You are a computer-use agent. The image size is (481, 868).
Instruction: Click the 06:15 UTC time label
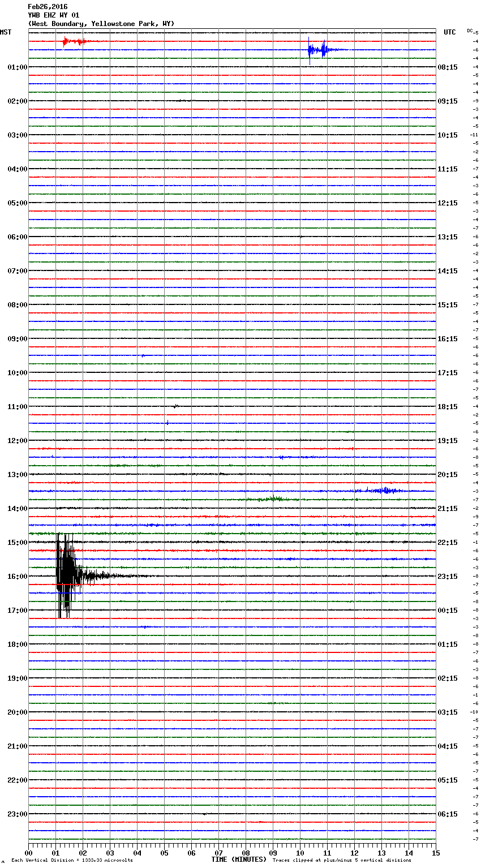click(x=448, y=814)
